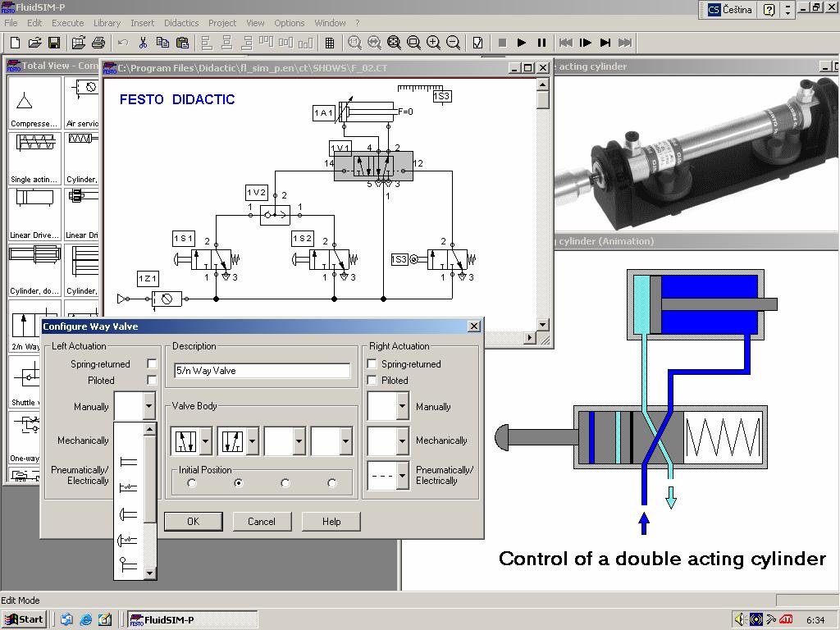Open the Insert menu

point(142,23)
